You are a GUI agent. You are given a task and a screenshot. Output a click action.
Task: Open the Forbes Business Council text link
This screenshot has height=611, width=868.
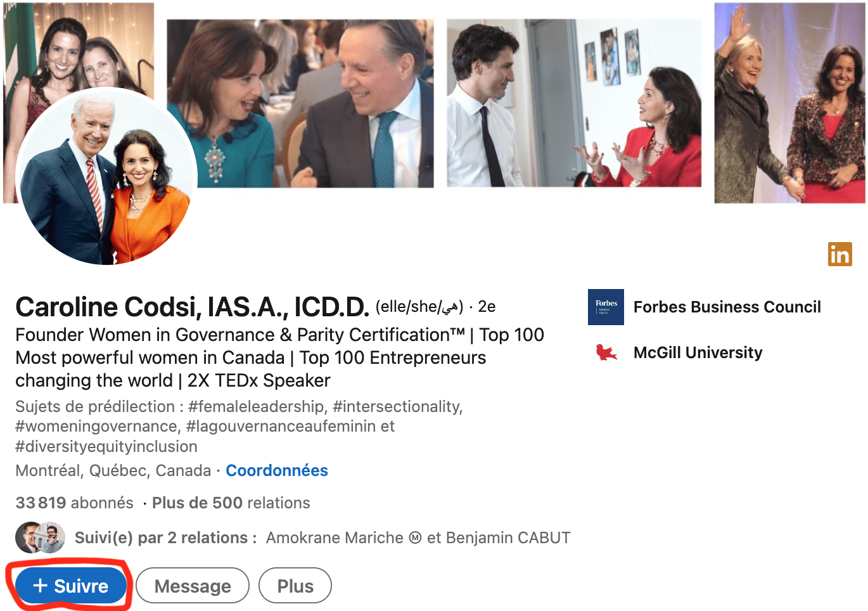point(727,307)
